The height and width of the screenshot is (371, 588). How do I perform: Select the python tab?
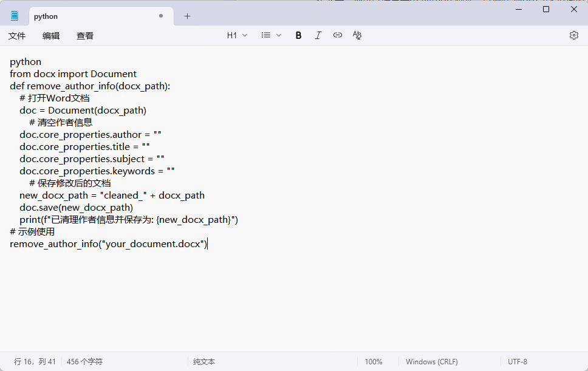(x=101, y=16)
